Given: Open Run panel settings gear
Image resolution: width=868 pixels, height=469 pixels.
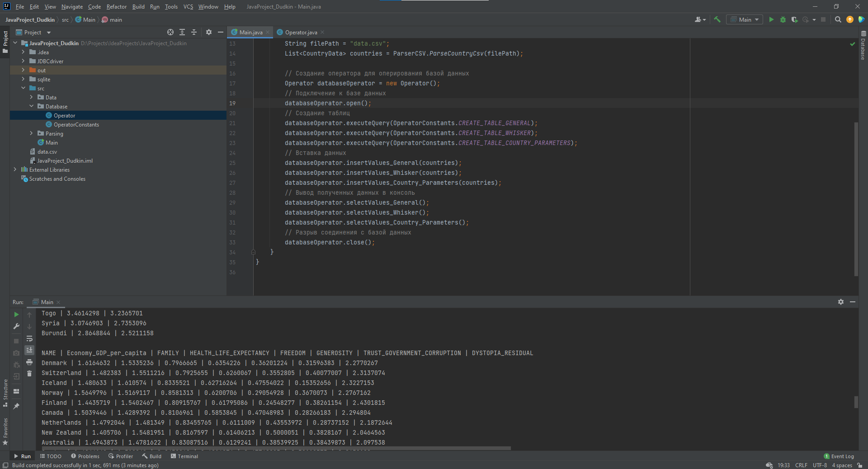Looking at the screenshot, I should click(841, 302).
